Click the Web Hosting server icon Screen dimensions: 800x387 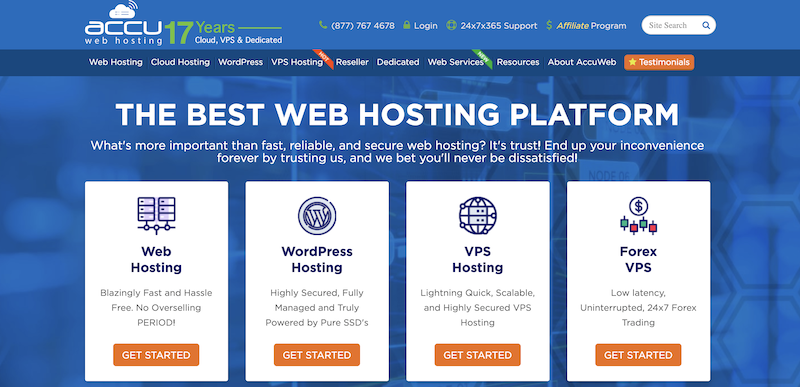click(156, 216)
